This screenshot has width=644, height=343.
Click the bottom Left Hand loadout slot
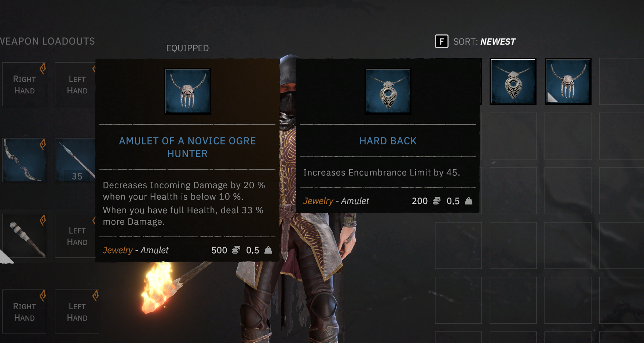(x=77, y=311)
